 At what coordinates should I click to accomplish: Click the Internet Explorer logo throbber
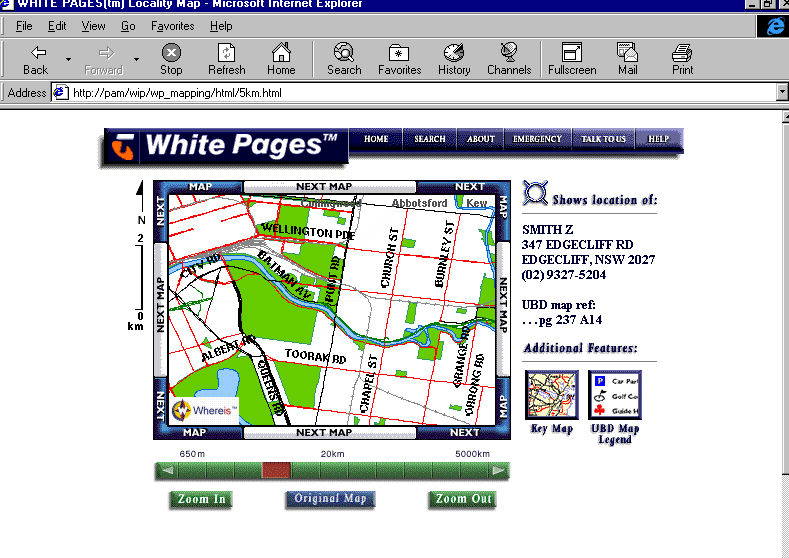coord(774,26)
